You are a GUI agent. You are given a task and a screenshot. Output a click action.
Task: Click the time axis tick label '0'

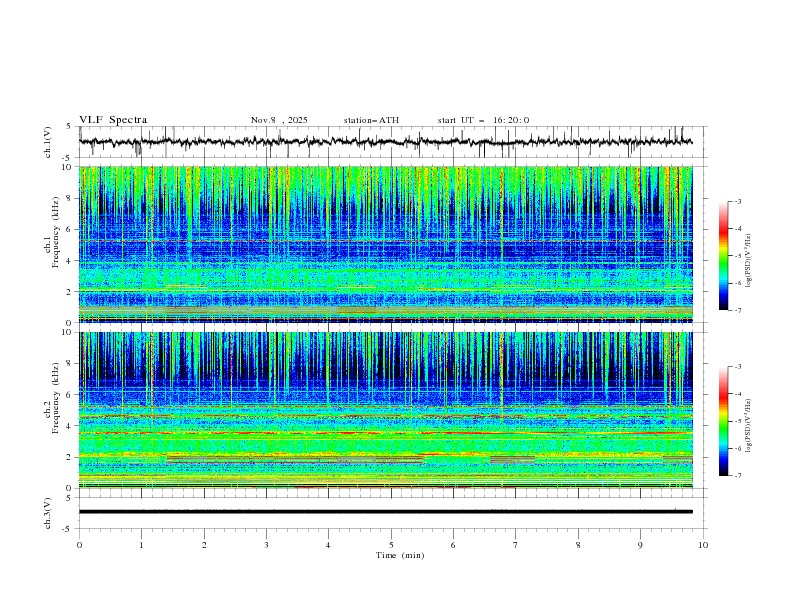[x=79, y=545]
